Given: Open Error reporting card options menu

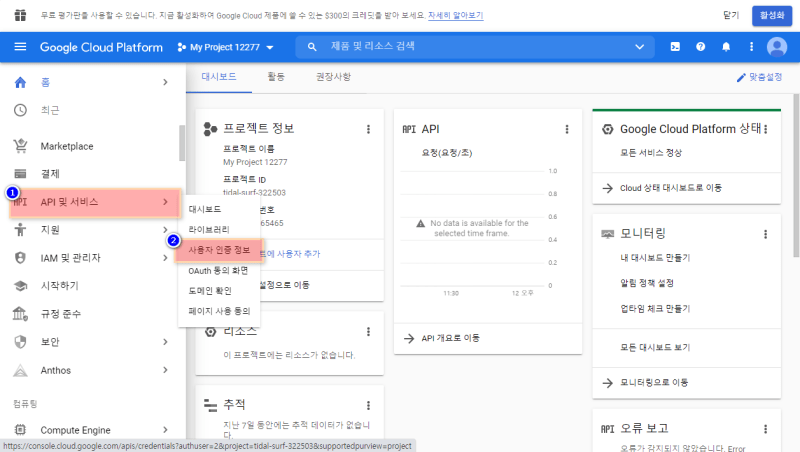Looking at the screenshot, I should [x=765, y=429].
